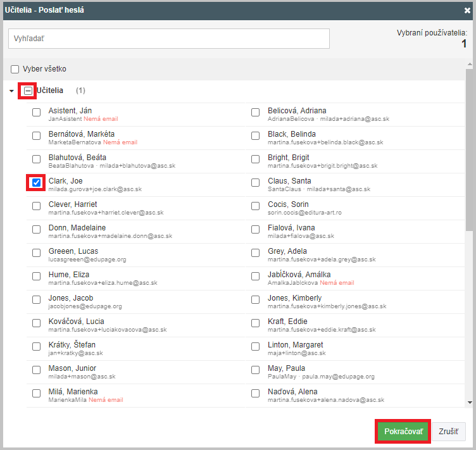Check Jones, Kimberly
The height and width of the screenshot is (450, 476).
click(256, 299)
